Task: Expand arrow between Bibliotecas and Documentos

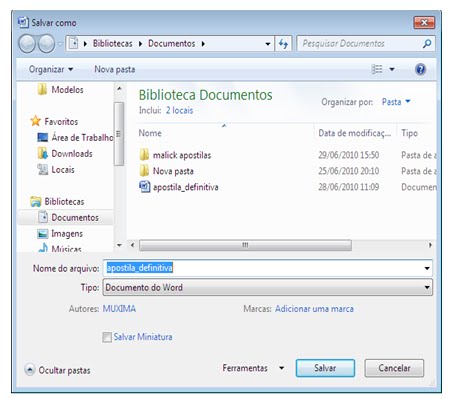Action: tap(140, 44)
